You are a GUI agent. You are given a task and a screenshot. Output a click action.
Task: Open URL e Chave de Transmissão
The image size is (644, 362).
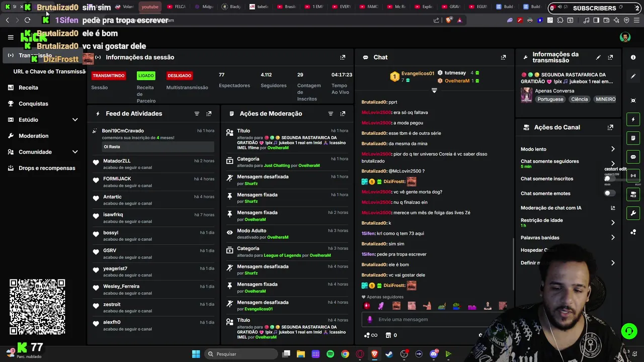49,71
